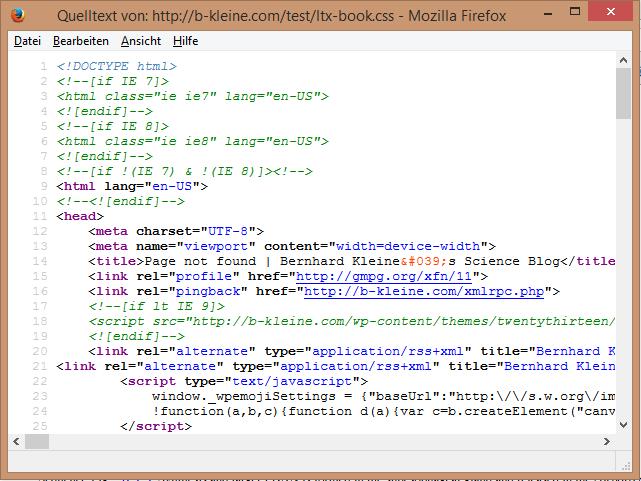Click the horizontal scrollbar right arrow
This screenshot has height=481, width=641.
[607, 441]
